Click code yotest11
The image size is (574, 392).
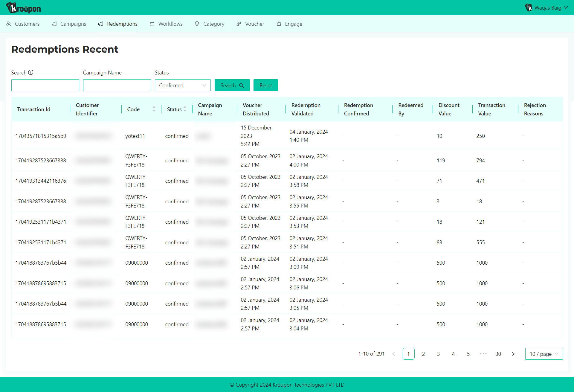135,136
